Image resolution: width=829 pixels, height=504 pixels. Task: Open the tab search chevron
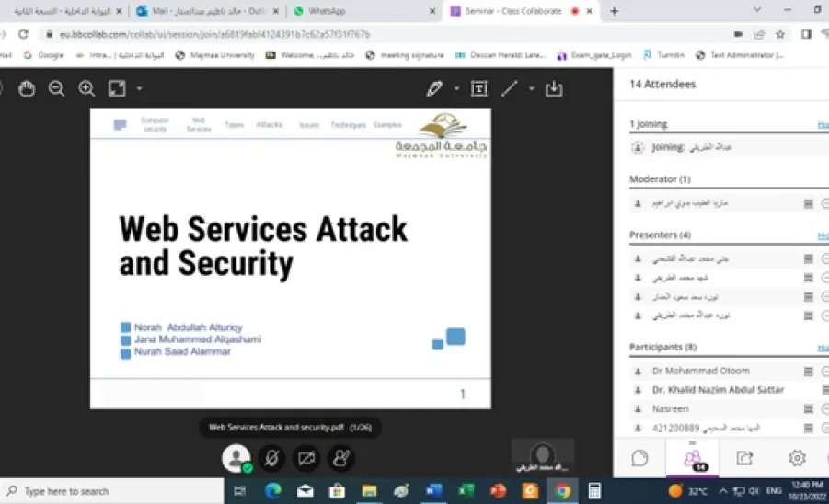click(757, 10)
